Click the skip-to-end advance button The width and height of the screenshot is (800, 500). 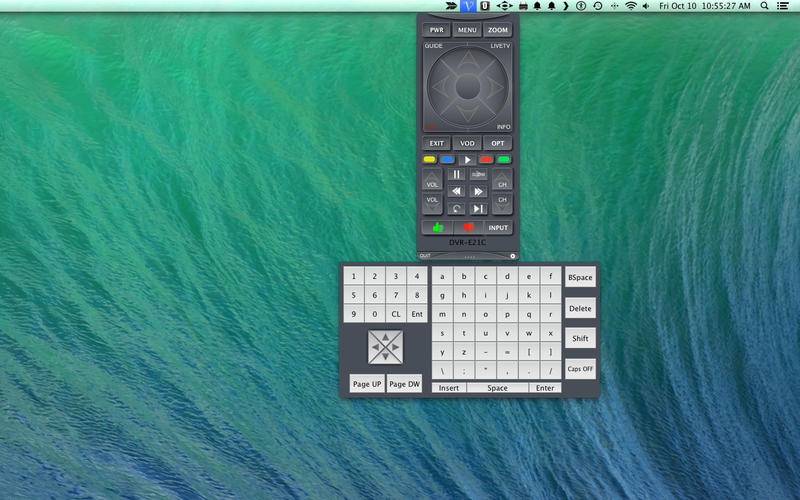tap(478, 208)
